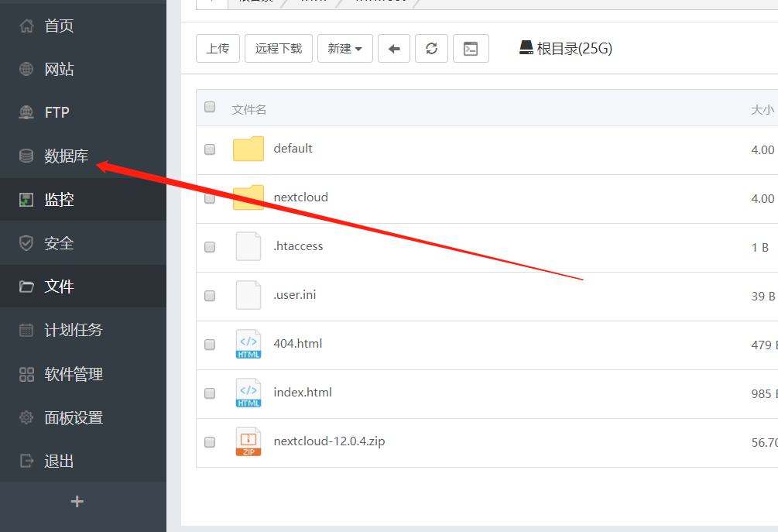
Task: Expand the 新建 dropdown
Action: 345,49
